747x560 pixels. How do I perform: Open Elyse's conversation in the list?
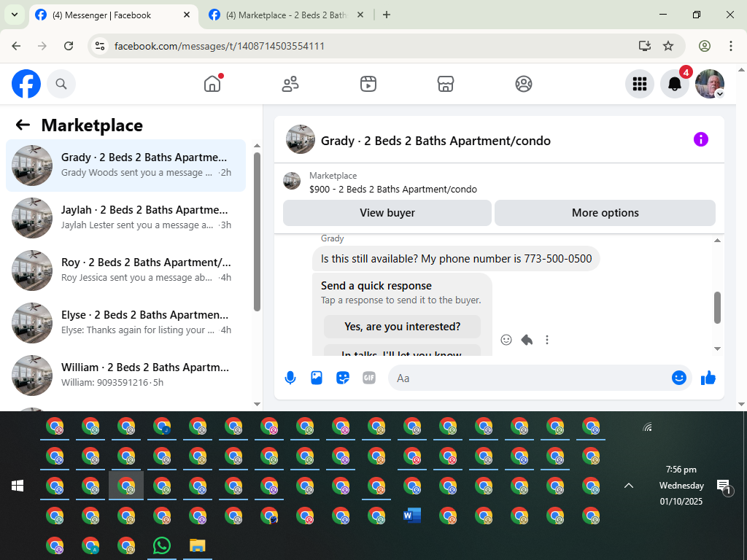point(125,322)
